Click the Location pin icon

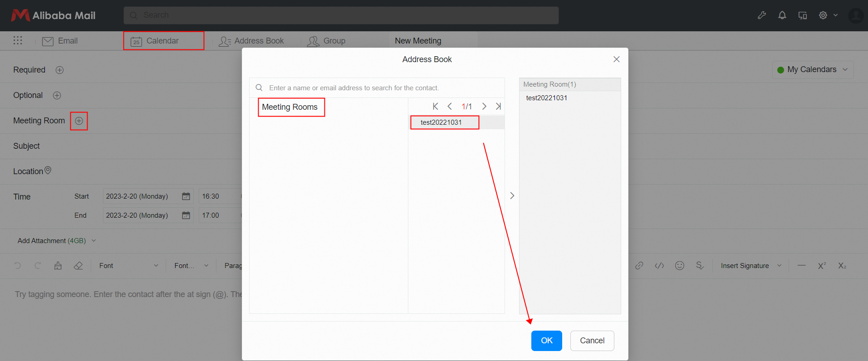coord(48,171)
